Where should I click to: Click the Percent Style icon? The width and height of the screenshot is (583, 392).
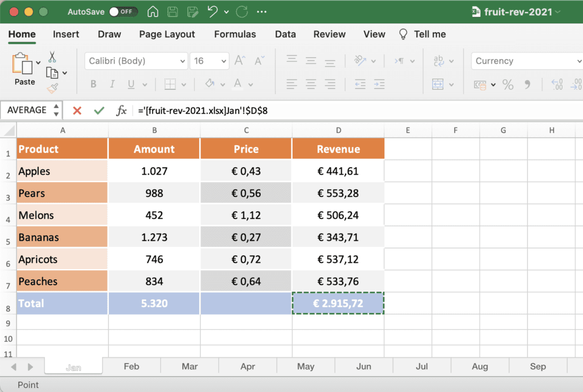coord(508,85)
